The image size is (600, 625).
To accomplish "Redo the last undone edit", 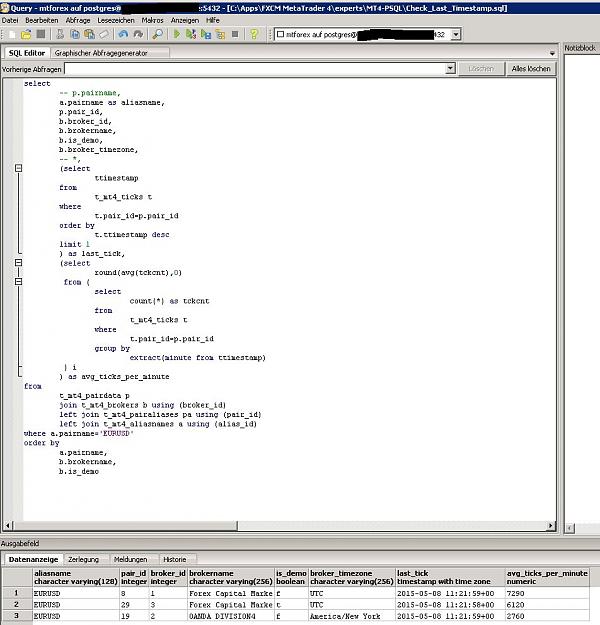I will (x=138, y=35).
